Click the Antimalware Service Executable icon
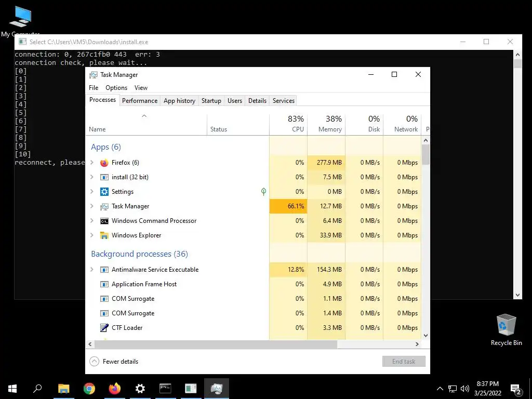532x399 pixels. (x=104, y=270)
